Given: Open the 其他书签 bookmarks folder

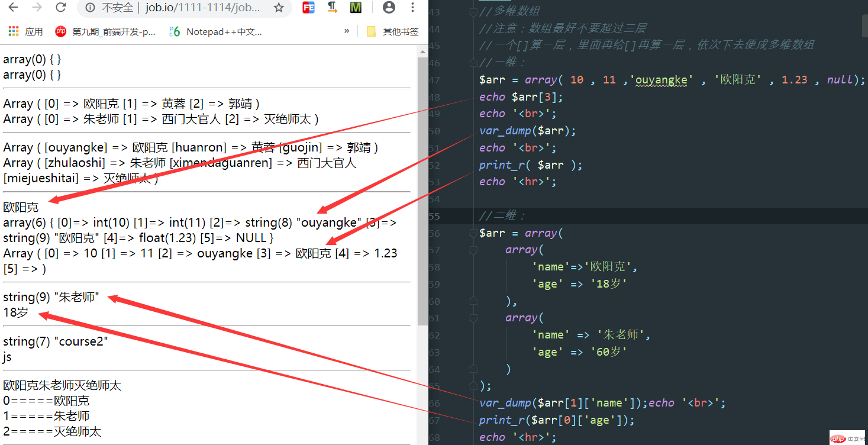Looking at the screenshot, I should (393, 31).
